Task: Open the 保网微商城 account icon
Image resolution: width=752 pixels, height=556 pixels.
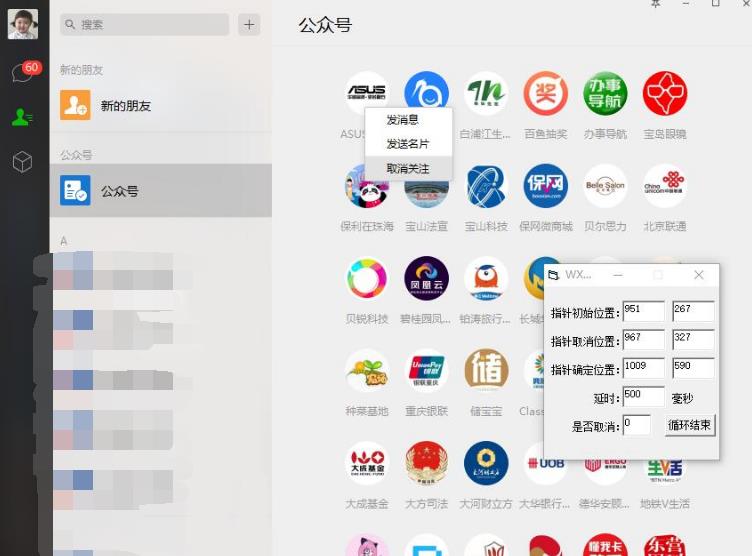Action: pos(545,186)
